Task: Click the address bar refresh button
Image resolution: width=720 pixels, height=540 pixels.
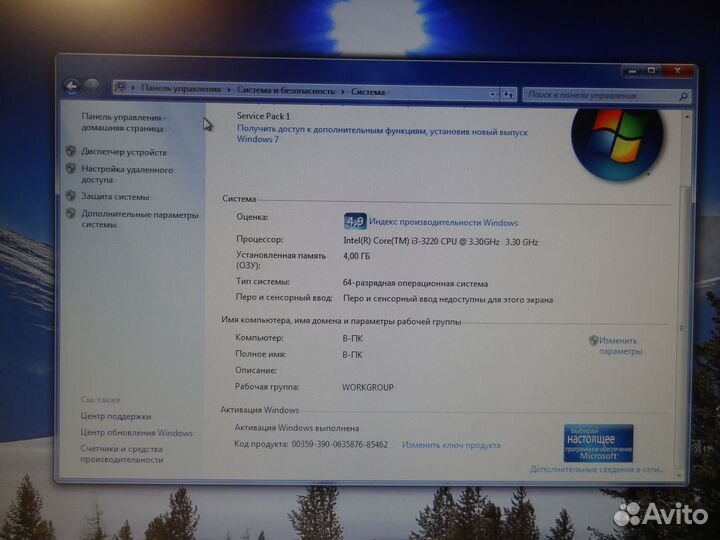Action: (x=509, y=94)
